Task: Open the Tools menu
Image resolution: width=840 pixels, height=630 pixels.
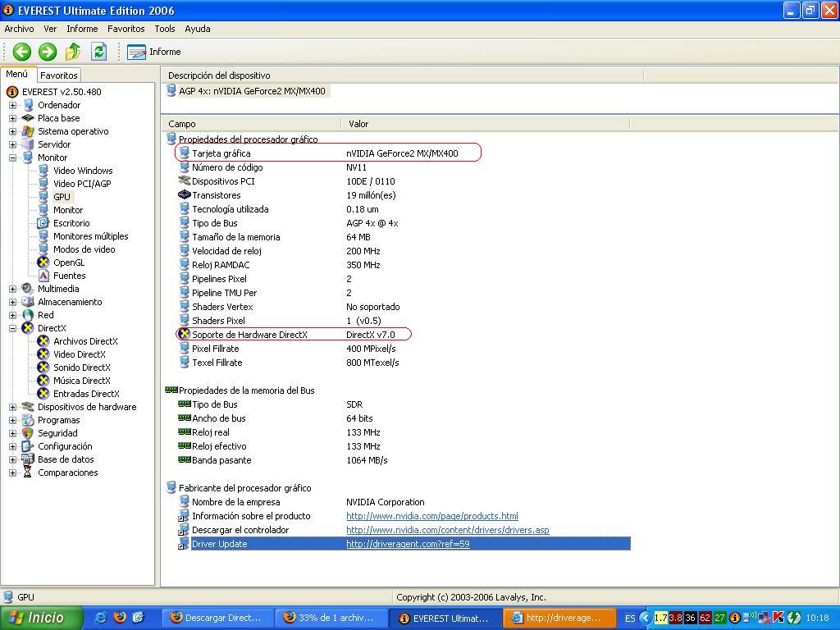Action: pyautogui.click(x=164, y=29)
